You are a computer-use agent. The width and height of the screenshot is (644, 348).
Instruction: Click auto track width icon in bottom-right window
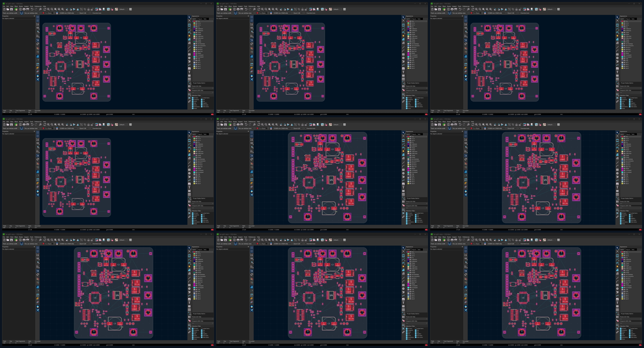[449, 244]
